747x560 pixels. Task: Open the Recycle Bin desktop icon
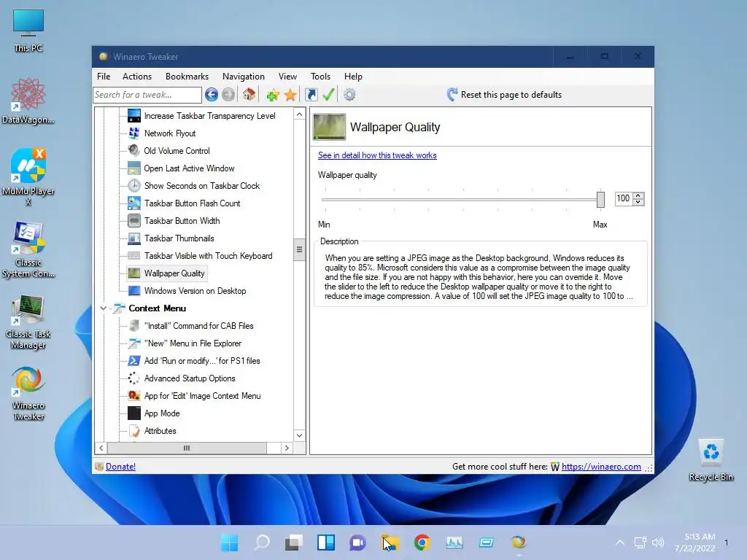[711, 460]
